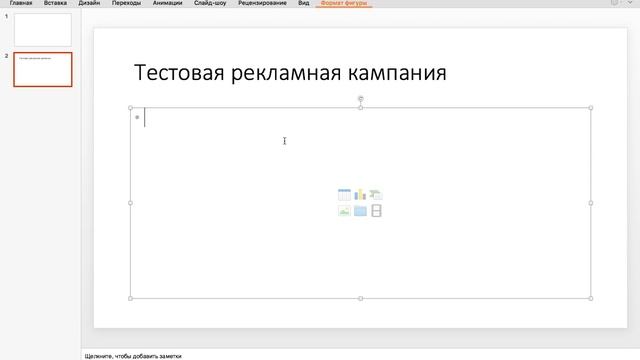Image resolution: width=640 pixels, height=360 pixels.
Task: Insert online picture via the blue placeholder icon
Action: (360, 211)
